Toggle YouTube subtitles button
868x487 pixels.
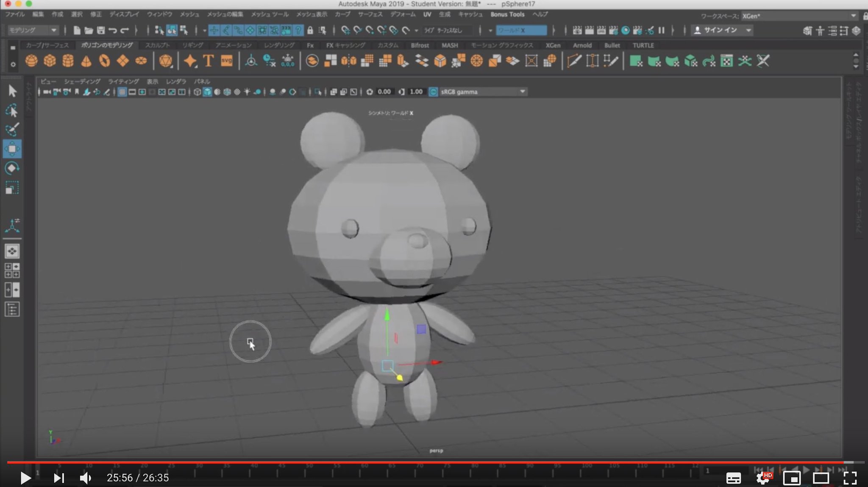[733, 478]
